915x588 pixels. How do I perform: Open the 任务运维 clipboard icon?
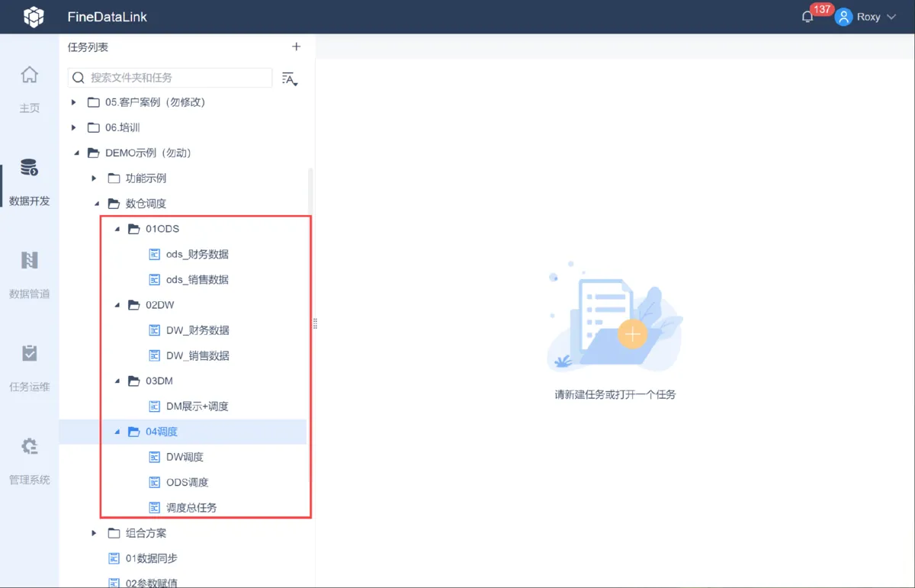point(29,353)
